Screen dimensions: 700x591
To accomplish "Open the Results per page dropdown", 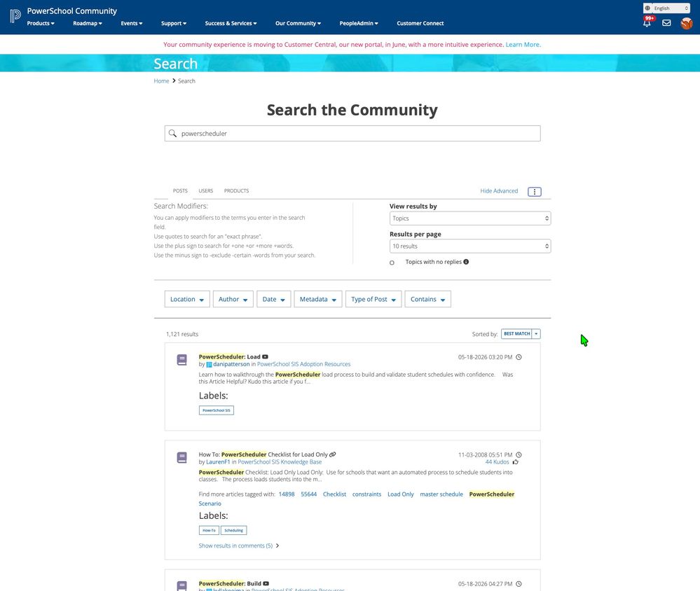I will 470,246.
